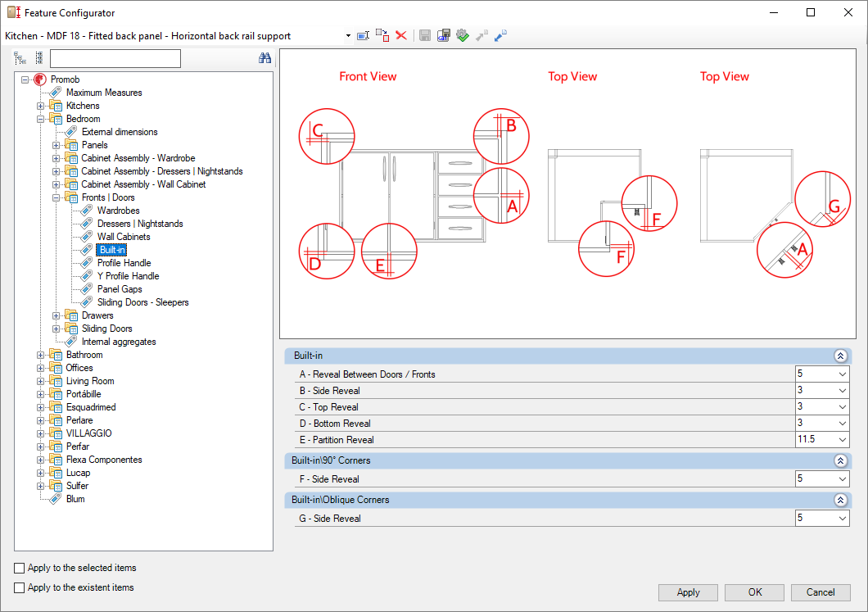This screenshot has height=612, width=868.
Task: Open E - Partition Reveal value dropdown
Action: (x=842, y=440)
